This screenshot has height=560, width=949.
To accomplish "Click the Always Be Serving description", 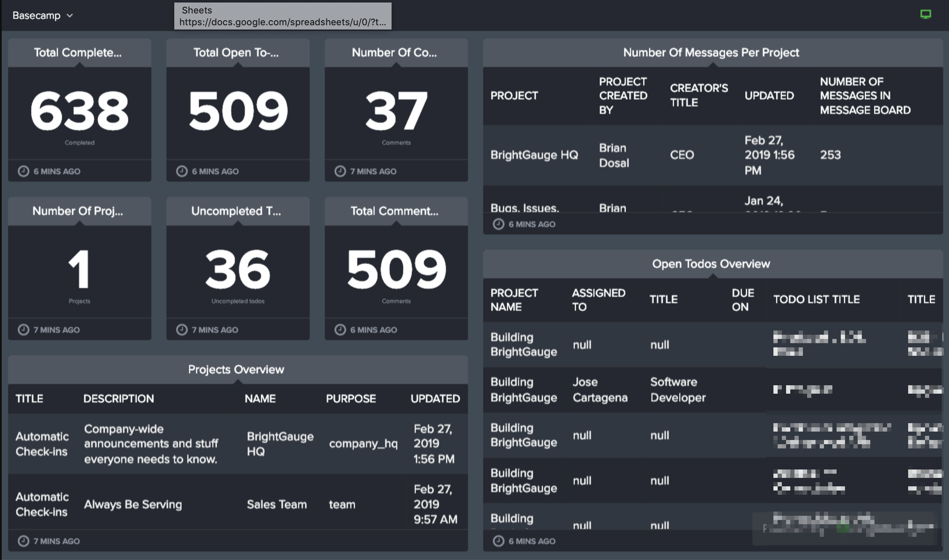I will [x=133, y=504].
